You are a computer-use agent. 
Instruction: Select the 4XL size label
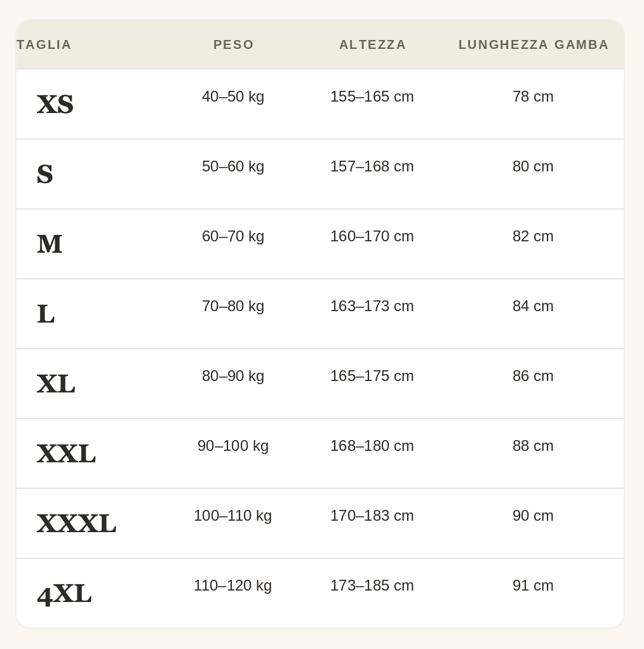[x=64, y=594]
